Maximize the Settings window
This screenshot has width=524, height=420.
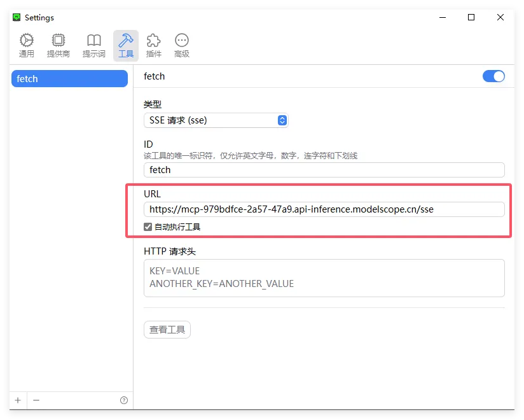pyautogui.click(x=471, y=17)
